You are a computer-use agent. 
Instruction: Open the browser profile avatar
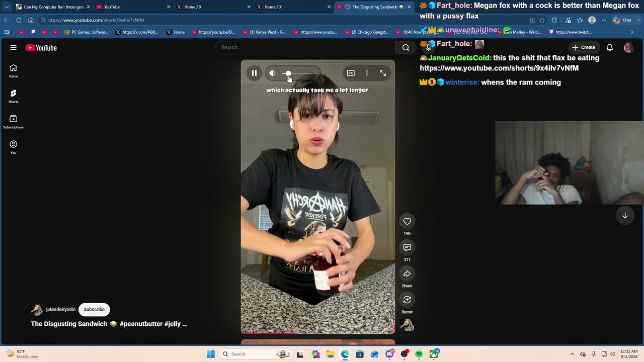click(x=592, y=20)
